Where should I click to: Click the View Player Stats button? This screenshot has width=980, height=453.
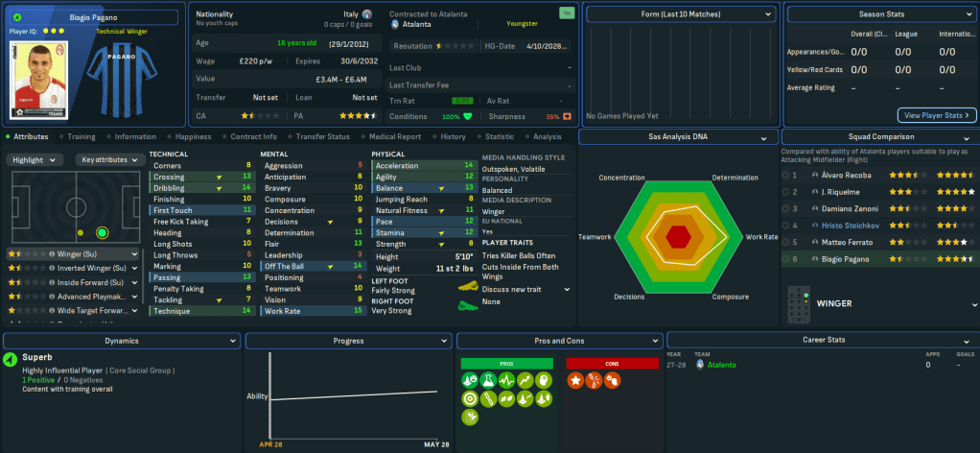point(937,116)
